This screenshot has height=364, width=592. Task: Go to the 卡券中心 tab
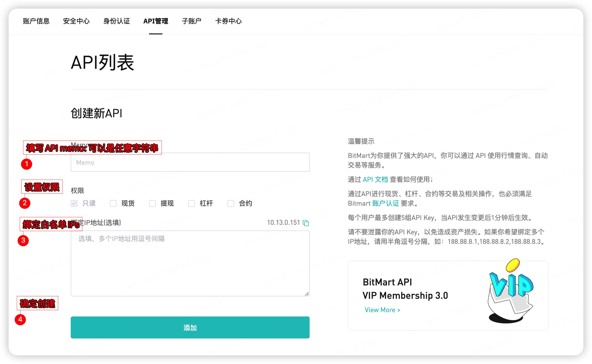coord(228,21)
